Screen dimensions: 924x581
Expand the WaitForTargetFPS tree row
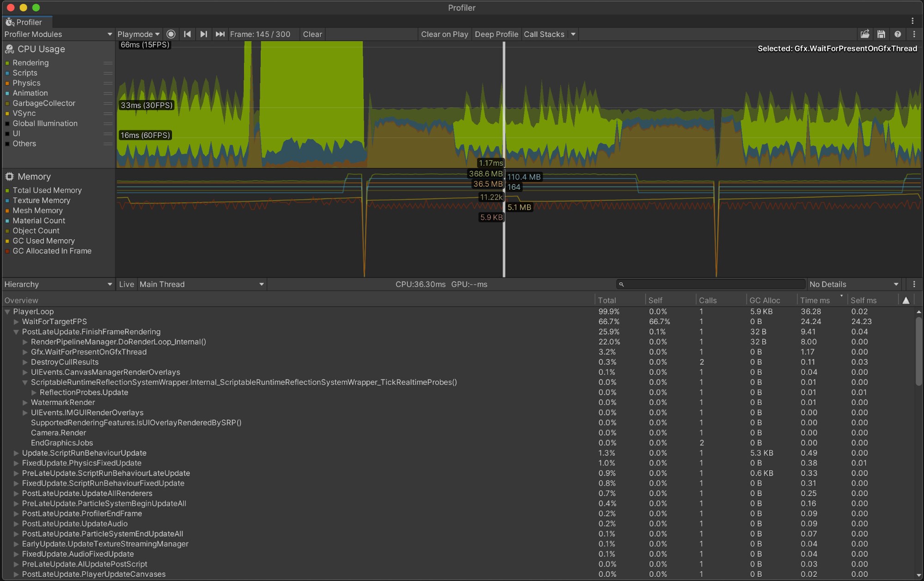(x=16, y=322)
